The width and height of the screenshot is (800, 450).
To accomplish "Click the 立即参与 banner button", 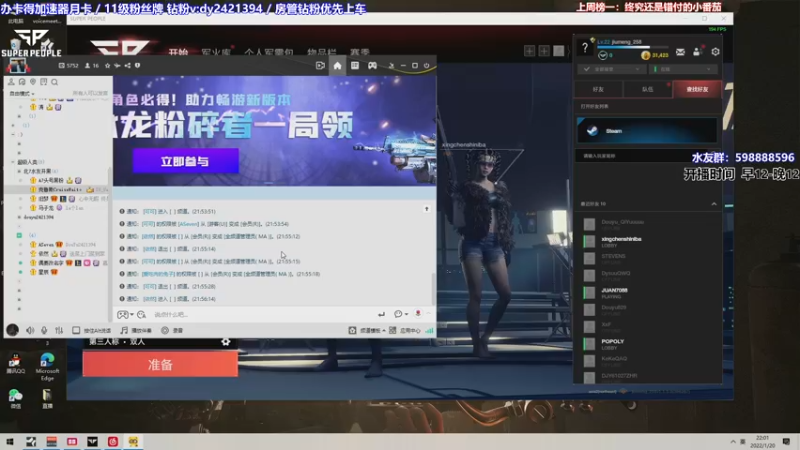I will (185, 161).
